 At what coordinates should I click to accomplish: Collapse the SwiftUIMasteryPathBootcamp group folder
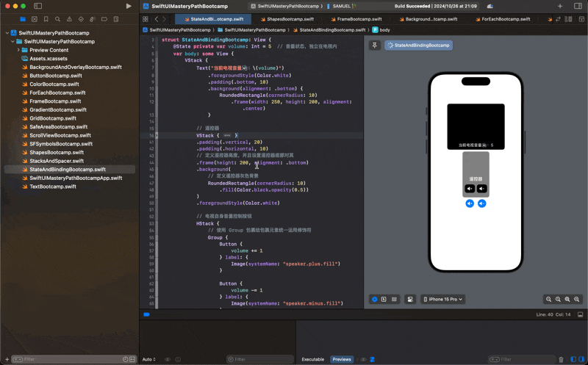[12, 42]
